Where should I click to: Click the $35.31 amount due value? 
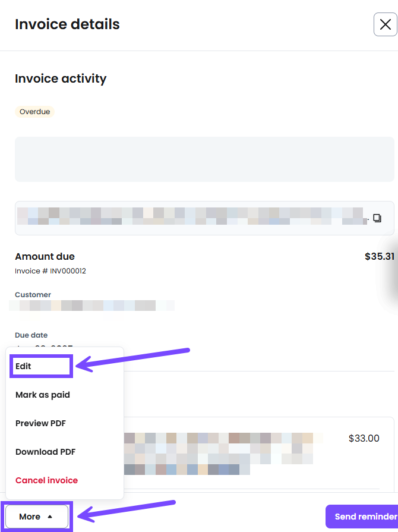point(380,256)
